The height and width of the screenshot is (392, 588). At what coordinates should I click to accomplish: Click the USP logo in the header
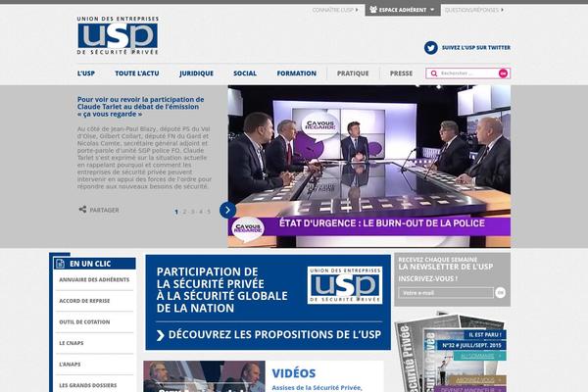point(118,35)
